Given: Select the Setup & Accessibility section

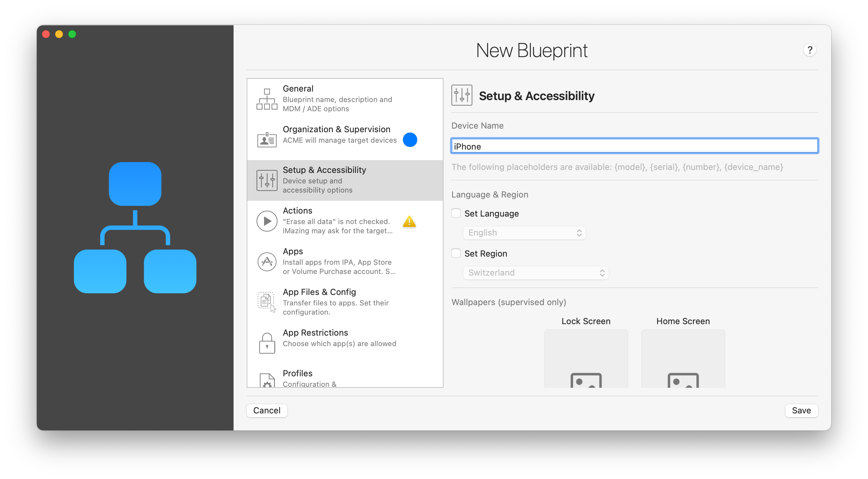Looking at the screenshot, I should tap(345, 180).
